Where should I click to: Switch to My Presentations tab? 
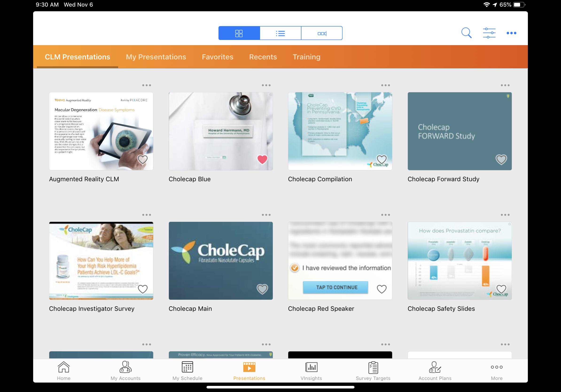156,57
